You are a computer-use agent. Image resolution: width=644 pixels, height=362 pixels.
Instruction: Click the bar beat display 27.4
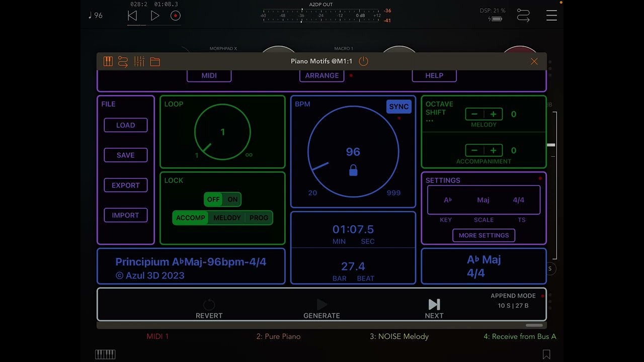tap(353, 266)
